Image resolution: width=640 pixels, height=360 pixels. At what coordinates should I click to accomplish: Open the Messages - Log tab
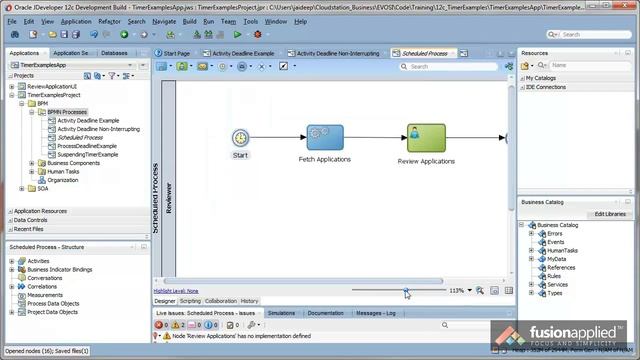376,313
